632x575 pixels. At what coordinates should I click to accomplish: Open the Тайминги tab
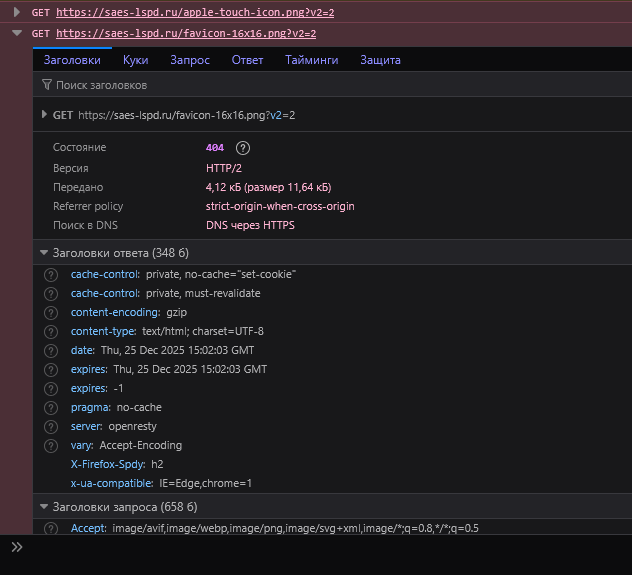tap(311, 60)
